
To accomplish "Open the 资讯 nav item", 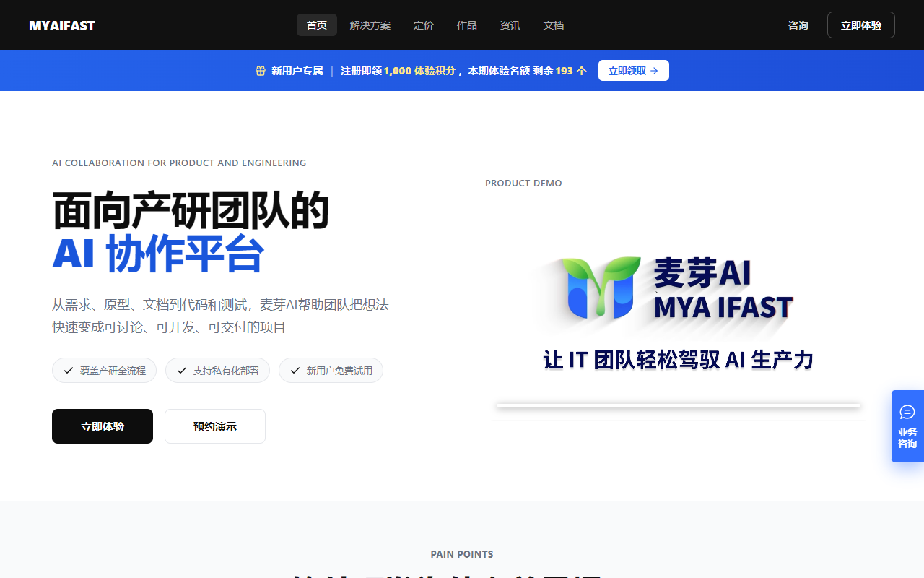I will point(510,25).
